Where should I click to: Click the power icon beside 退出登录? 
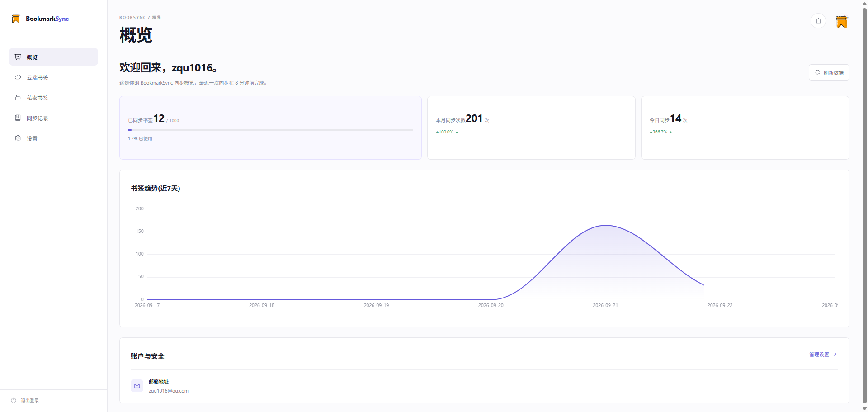coord(14,400)
